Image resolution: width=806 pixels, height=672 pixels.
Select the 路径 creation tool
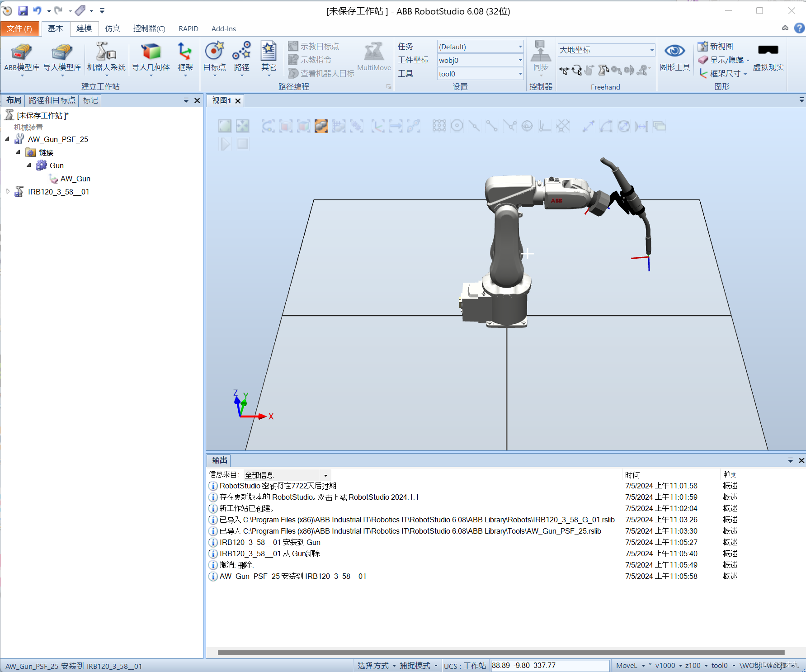click(x=241, y=57)
